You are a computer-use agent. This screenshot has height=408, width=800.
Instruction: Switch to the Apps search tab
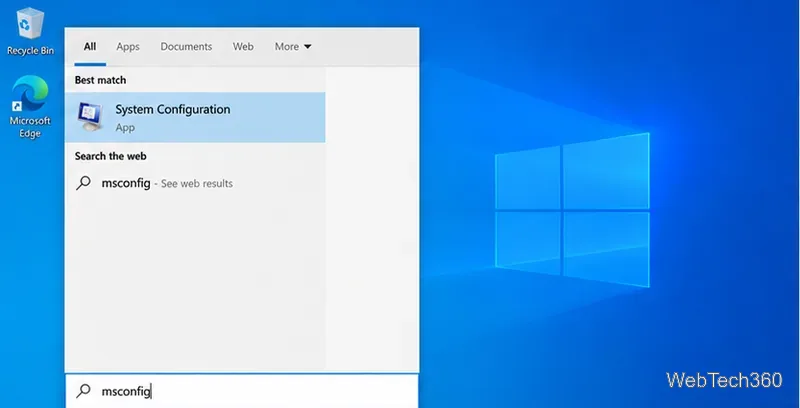coord(128,46)
